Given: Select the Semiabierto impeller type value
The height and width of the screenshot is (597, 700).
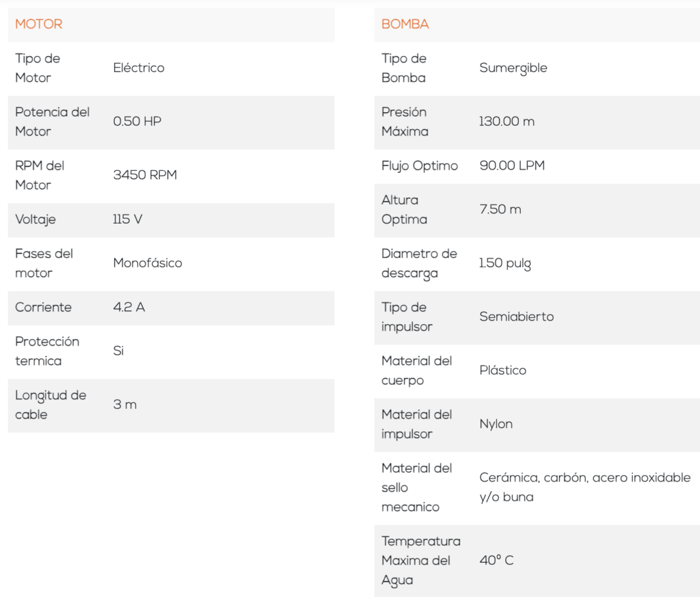Looking at the screenshot, I should point(517,317).
